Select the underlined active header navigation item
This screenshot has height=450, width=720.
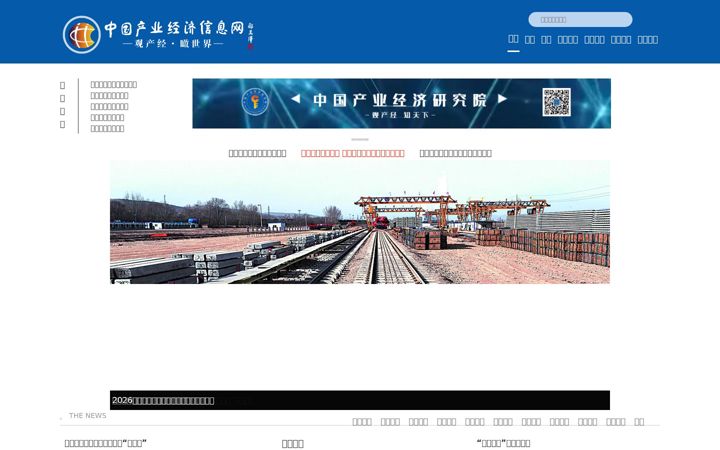pyautogui.click(x=513, y=39)
